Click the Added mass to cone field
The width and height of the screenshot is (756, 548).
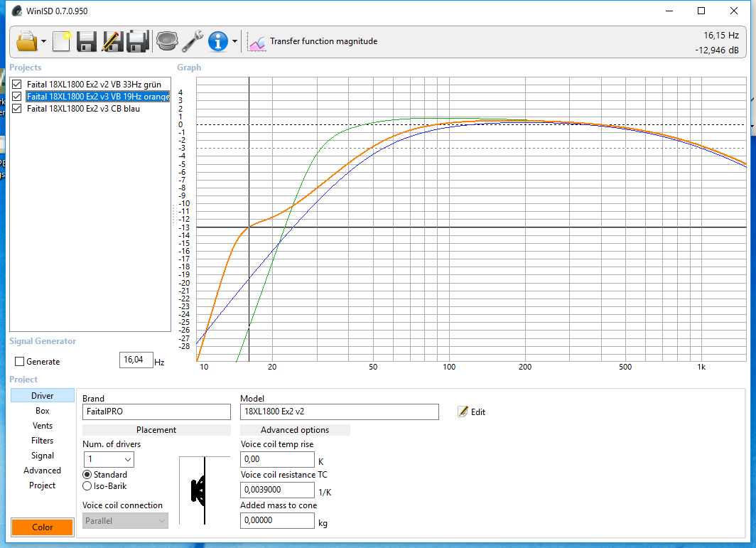click(x=278, y=521)
